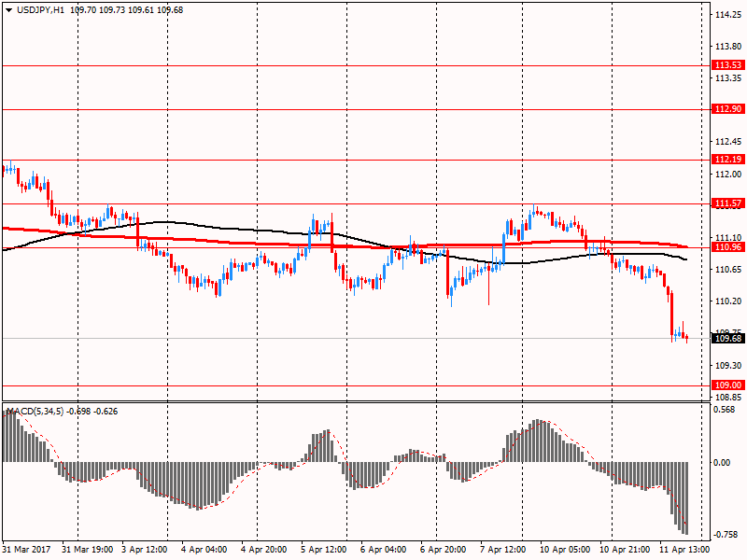Click the 11 Apr 13:00 time axis label
Screen dimensions: 747x560
pyautogui.click(x=684, y=549)
